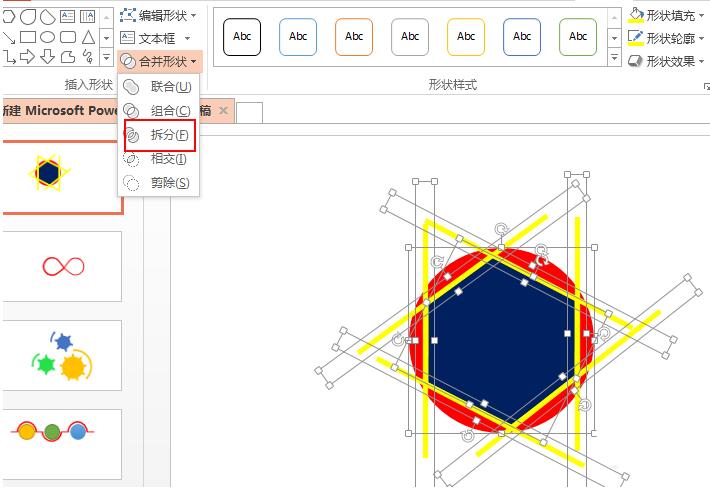This screenshot has height=499, width=710.
Task: Apply light blue outline Abc shape style
Action: [298, 37]
